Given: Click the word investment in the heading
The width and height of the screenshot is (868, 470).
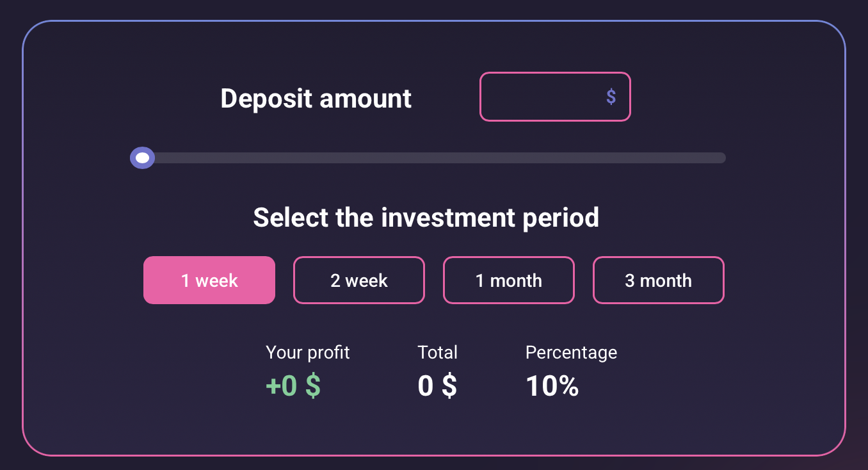Looking at the screenshot, I should 449,218.
